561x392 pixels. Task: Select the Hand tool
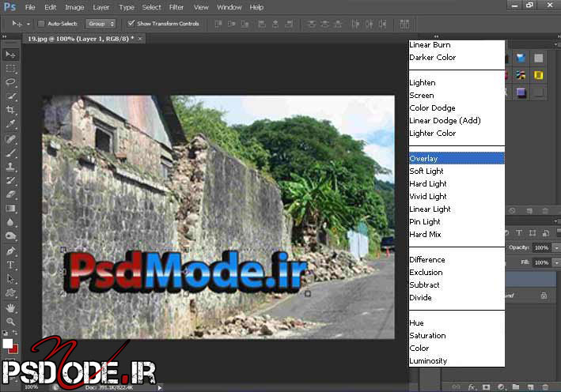pos(10,307)
